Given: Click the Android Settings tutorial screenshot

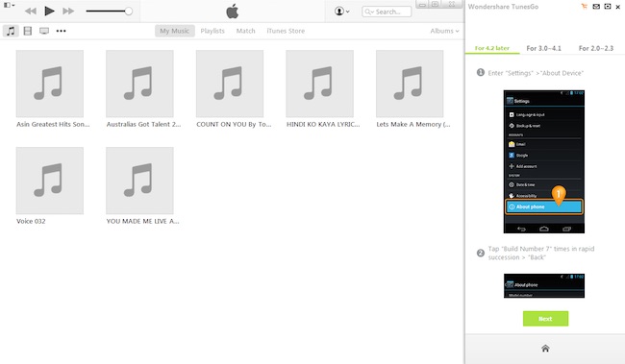Looking at the screenshot, I should point(544,161).
